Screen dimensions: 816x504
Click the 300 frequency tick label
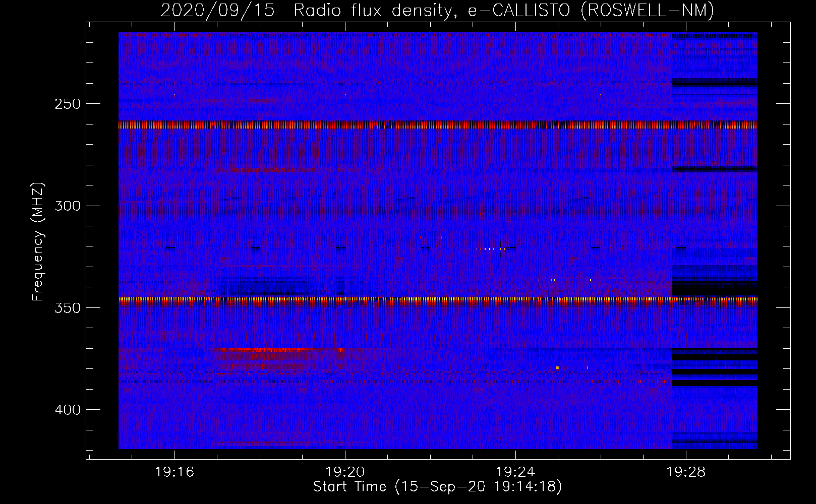click(x=68, y=206)
